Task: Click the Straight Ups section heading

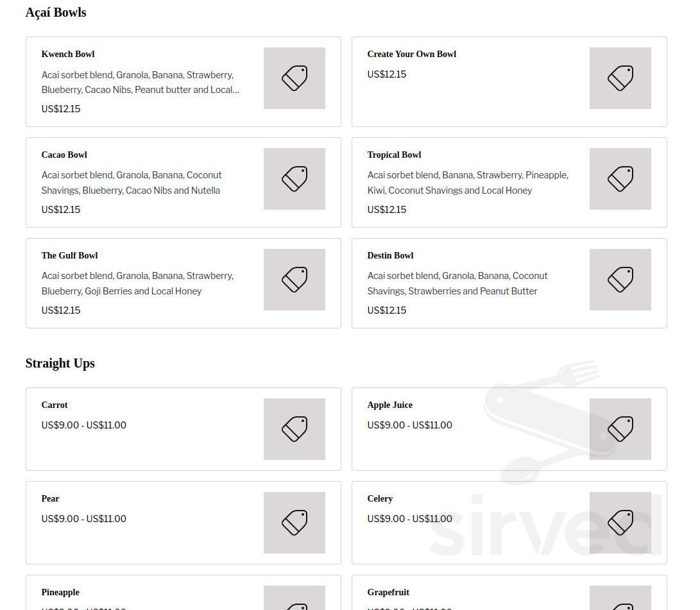Action: pyautogui.click(x=60, y=364)
